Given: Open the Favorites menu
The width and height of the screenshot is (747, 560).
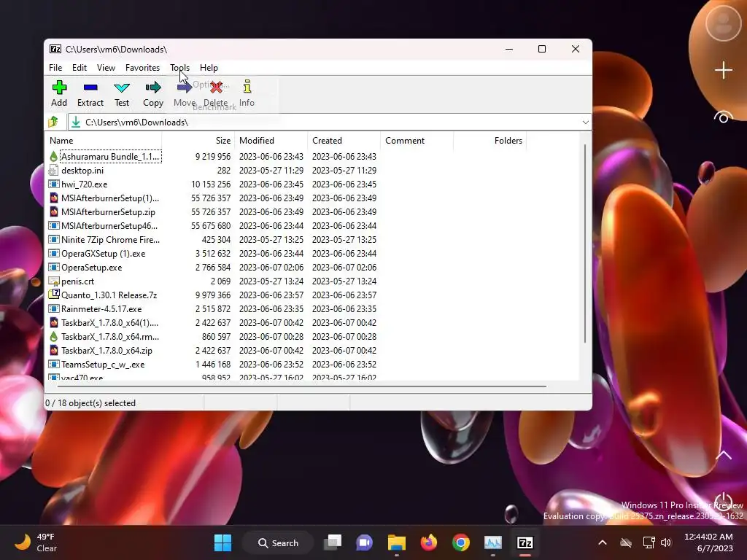Looking at the screenshot, I should pyautogui.click(x=142, y=68).
